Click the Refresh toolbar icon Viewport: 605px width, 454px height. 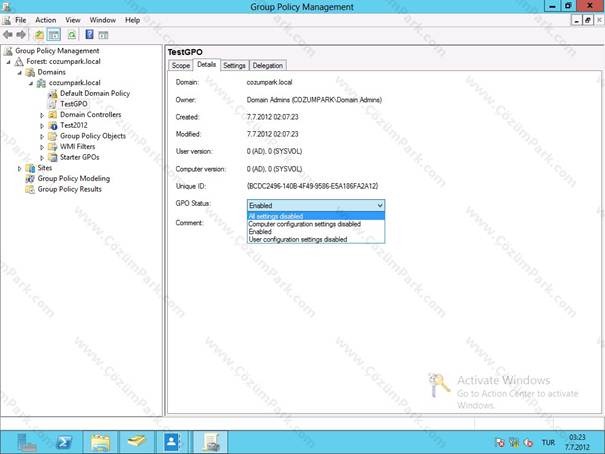tap(72, 35)
